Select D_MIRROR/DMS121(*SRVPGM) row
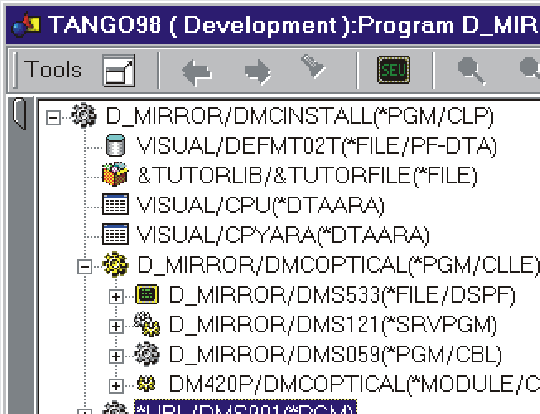This screenshot has height=414, width=540. pos(333,325)
